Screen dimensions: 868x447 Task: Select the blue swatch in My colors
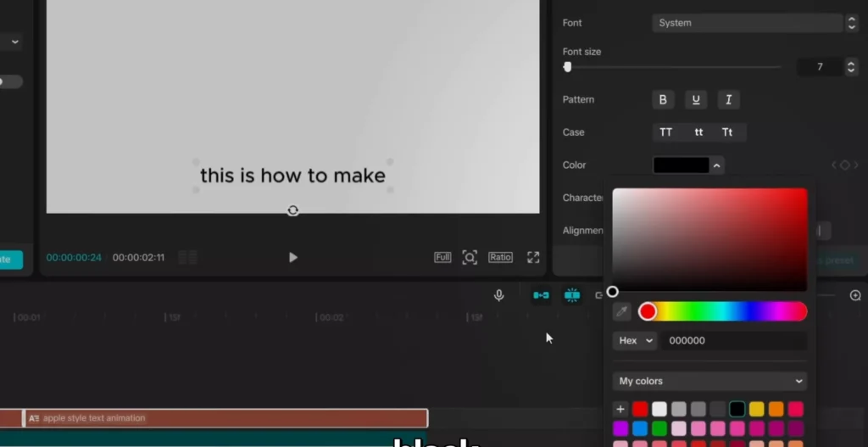[x=640, y=428]
